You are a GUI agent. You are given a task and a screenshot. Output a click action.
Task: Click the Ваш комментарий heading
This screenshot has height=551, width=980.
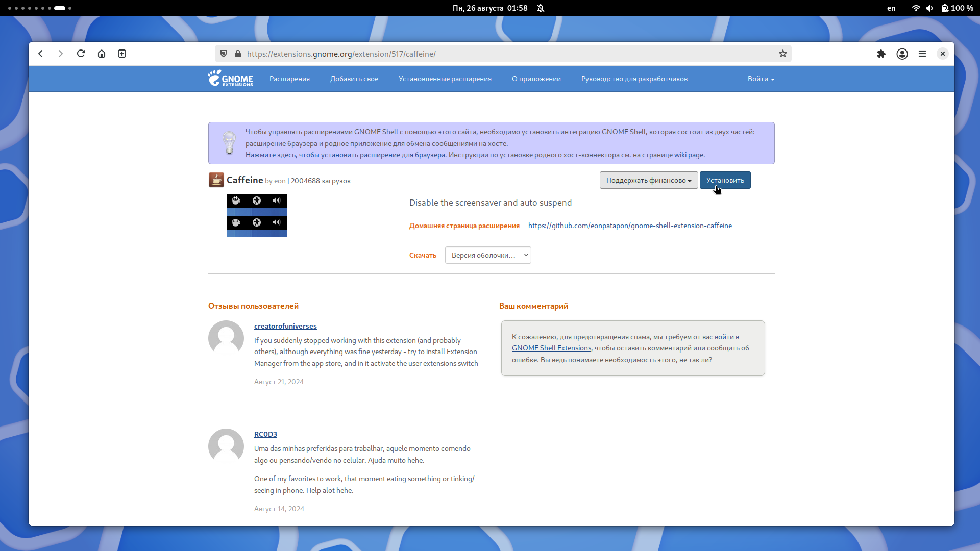pyautogui.click(x=533, y=306)
